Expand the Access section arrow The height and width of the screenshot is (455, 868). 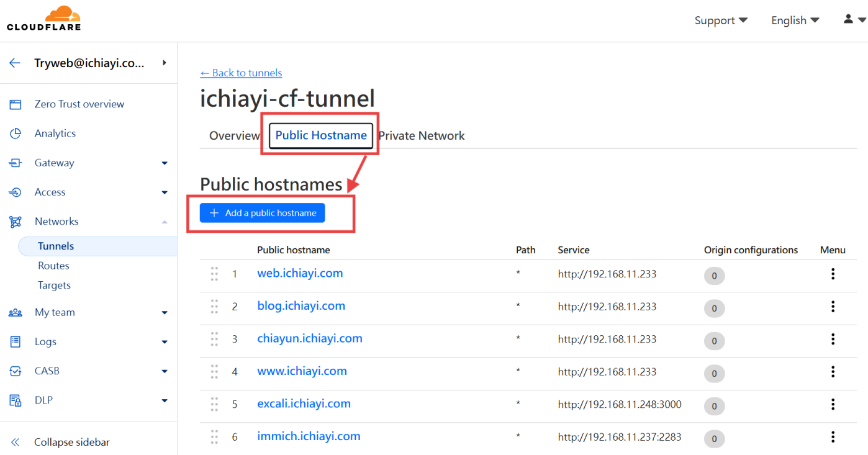tap(165, 192)
